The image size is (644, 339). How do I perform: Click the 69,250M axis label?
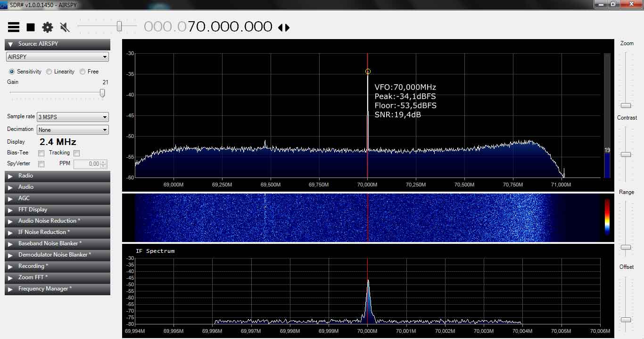pos(222,185)
